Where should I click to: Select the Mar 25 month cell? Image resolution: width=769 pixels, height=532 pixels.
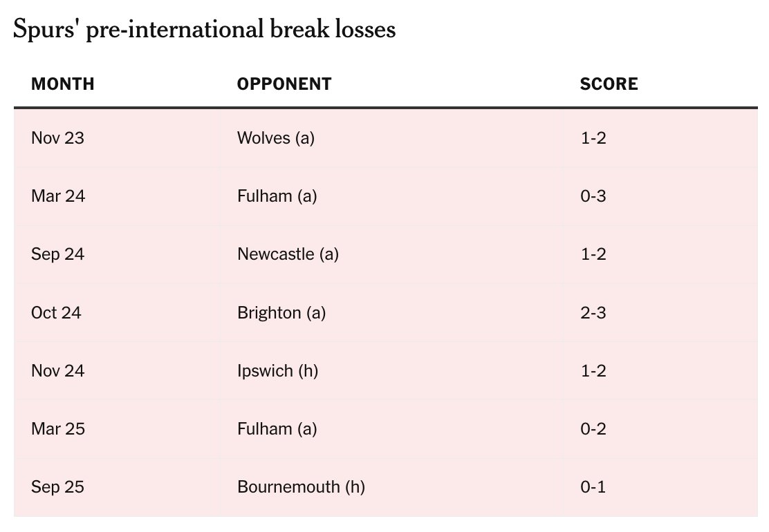tap(57, 429)
